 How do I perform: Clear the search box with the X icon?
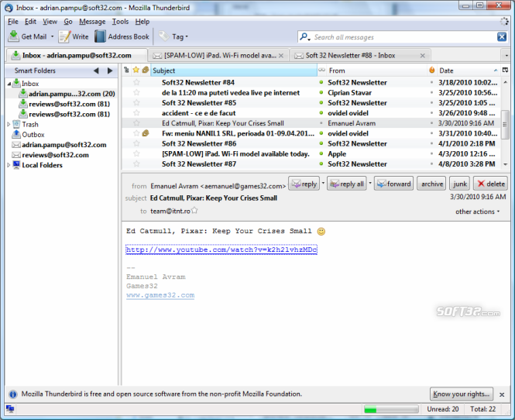point(502,37)
